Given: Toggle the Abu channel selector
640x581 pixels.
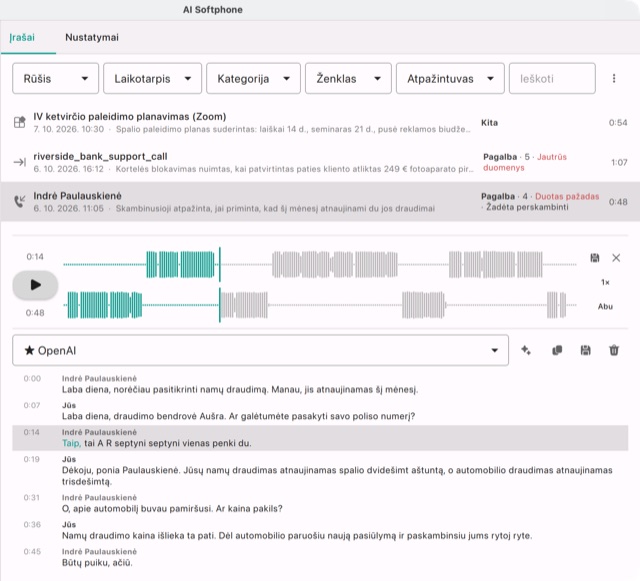Looking at the screenshot, I should pos(605,307).
